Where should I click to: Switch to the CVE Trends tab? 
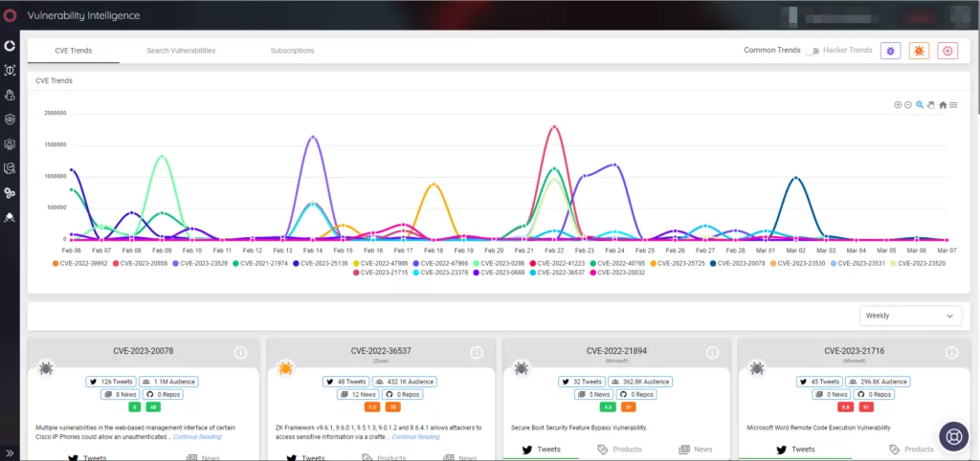pos(73,51)
